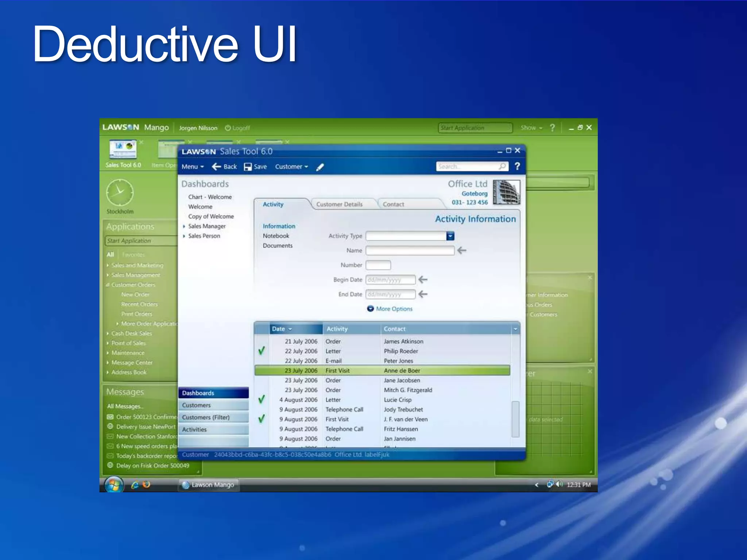747x560 pixels.
Task: Click the help question mark in Sales Tool
Action: (517, 166)
